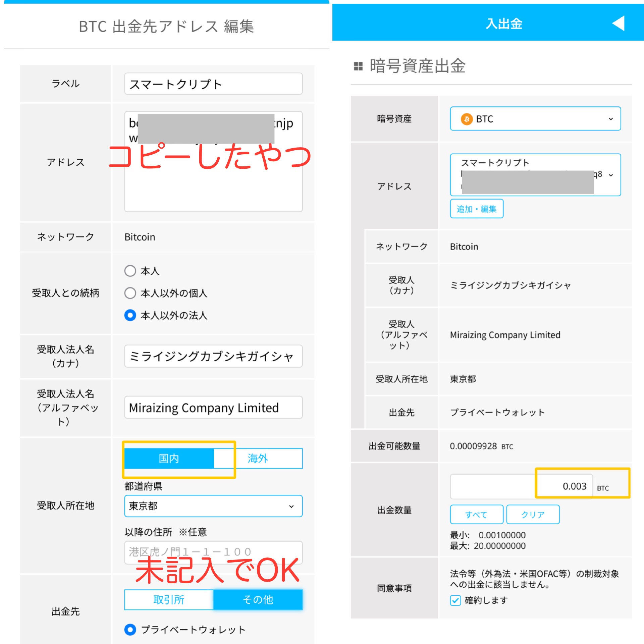Select the 本人 radio button

pyautogui.click(x=130, y=271)
